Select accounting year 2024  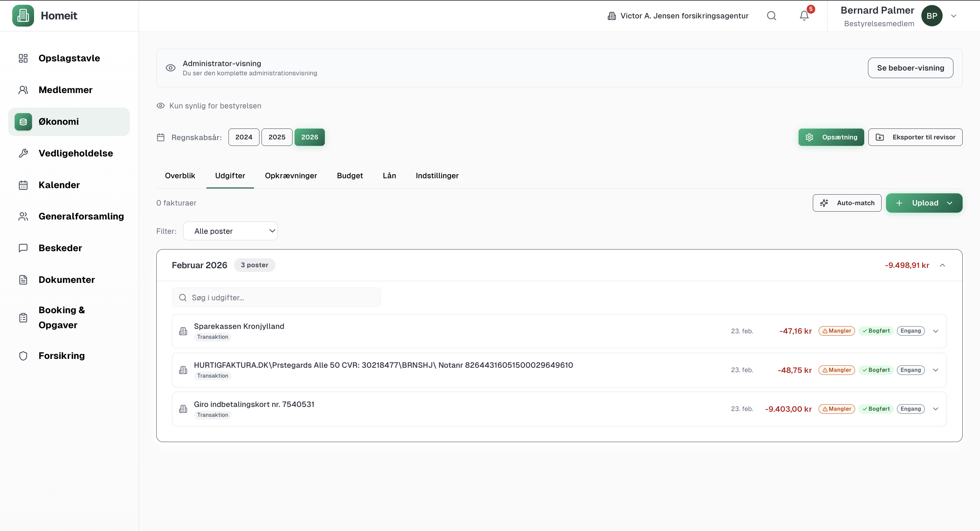(243, 137)
